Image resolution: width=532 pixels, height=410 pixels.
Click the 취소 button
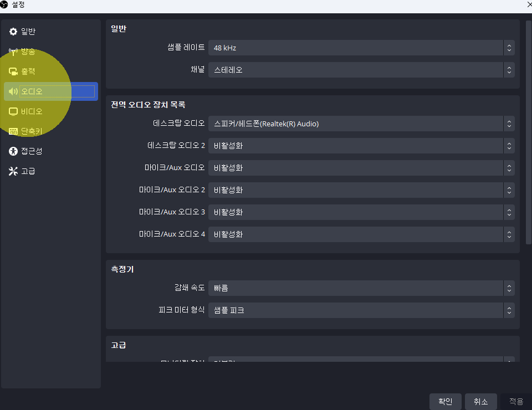coord(481,402)
